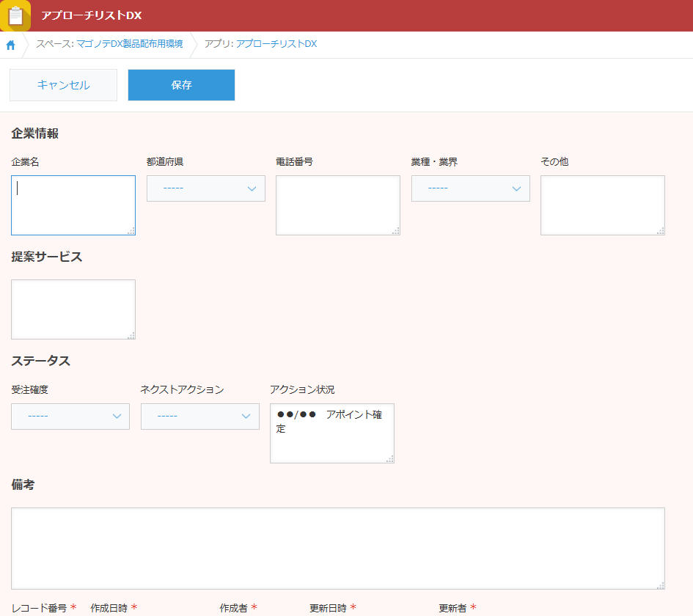
Task: Click the 電話番号 text area
Action: point(338,205)
